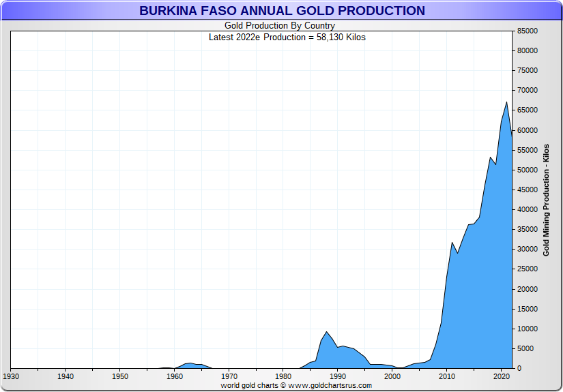This screenshot has width=563, height=392.
Task: Select the 1950 label on the x-axis
Action: point(120,376)
